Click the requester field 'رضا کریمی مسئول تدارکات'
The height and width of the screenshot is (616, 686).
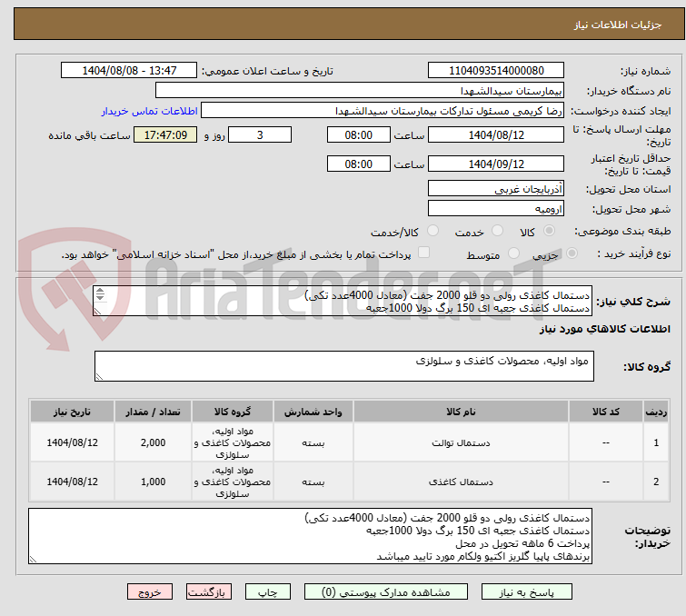(383, 111)
